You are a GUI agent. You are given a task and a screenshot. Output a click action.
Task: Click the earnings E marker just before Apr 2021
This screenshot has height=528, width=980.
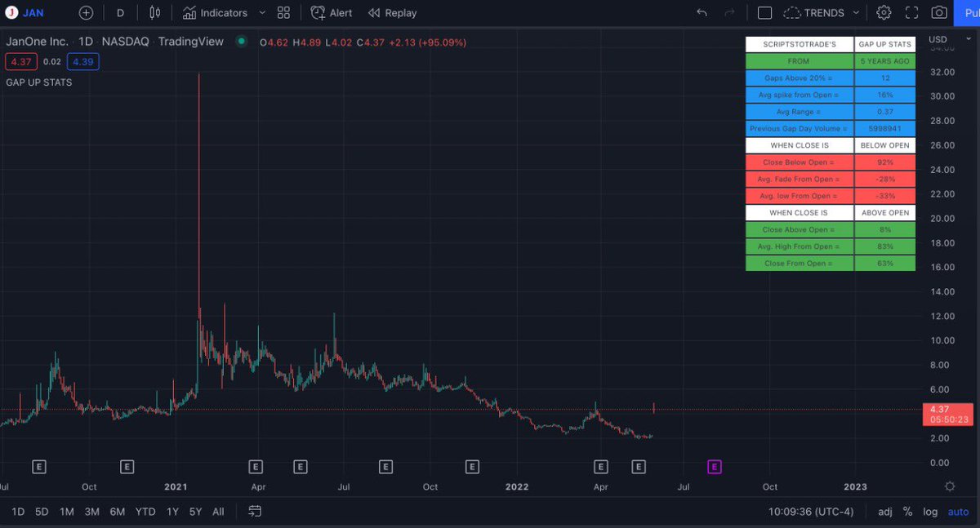tap(256, 467)
